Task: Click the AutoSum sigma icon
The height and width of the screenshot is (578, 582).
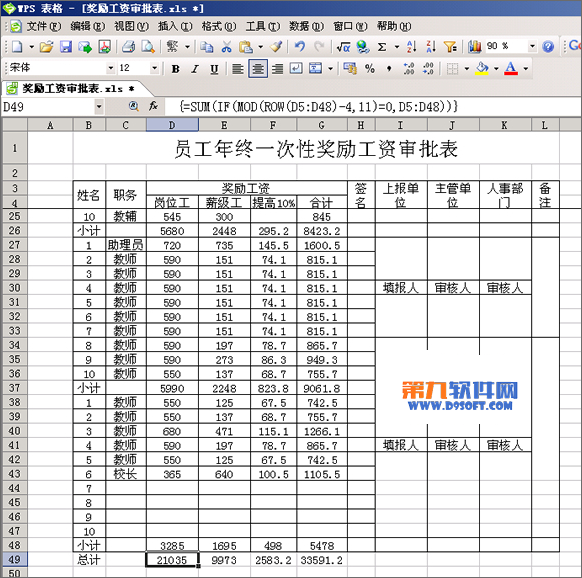Action: [382, 47]
